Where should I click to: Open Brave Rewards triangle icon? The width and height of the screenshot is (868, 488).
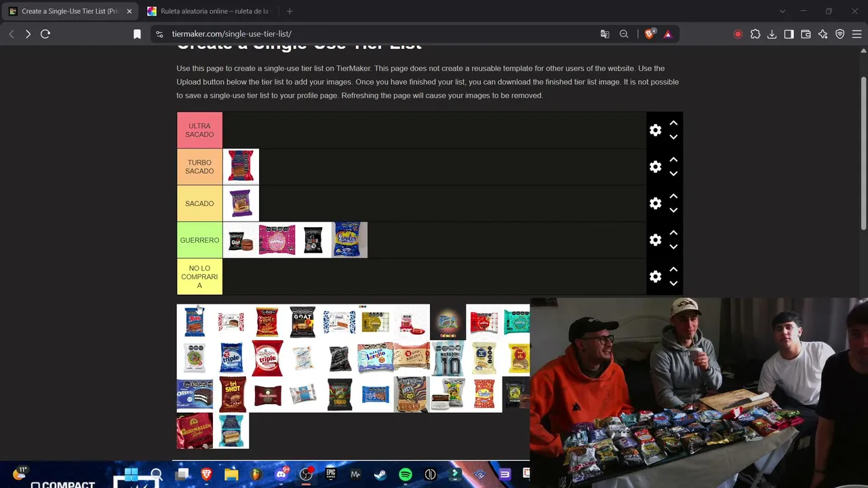tap(668, 34)
